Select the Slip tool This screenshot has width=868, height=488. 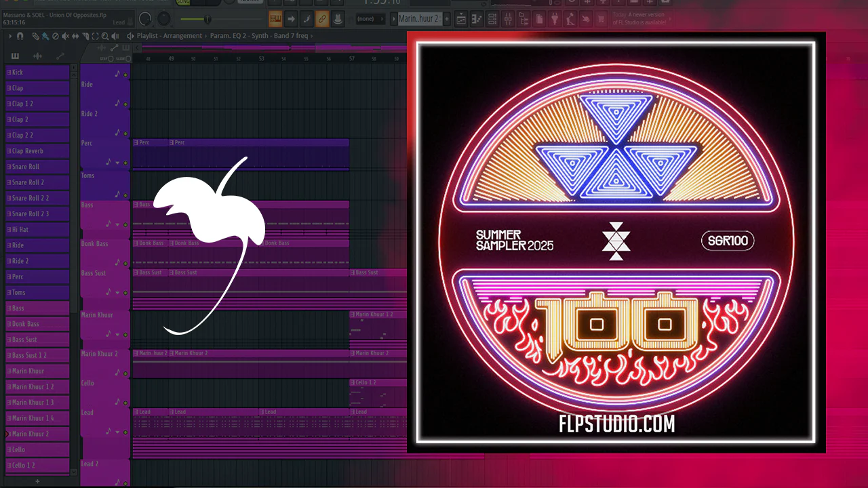[75, 36]
